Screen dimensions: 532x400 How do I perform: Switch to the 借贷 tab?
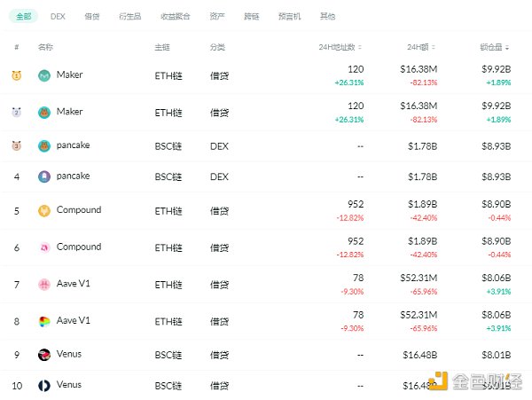point(92,16)
